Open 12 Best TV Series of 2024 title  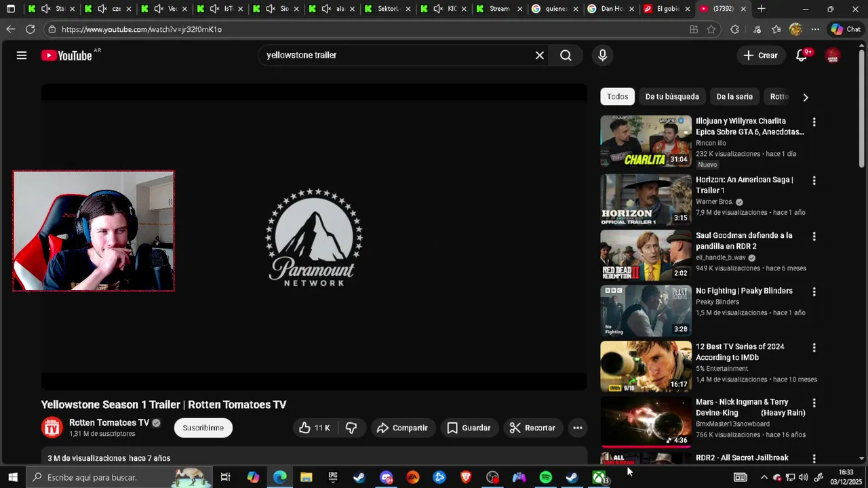coord(740,352)
